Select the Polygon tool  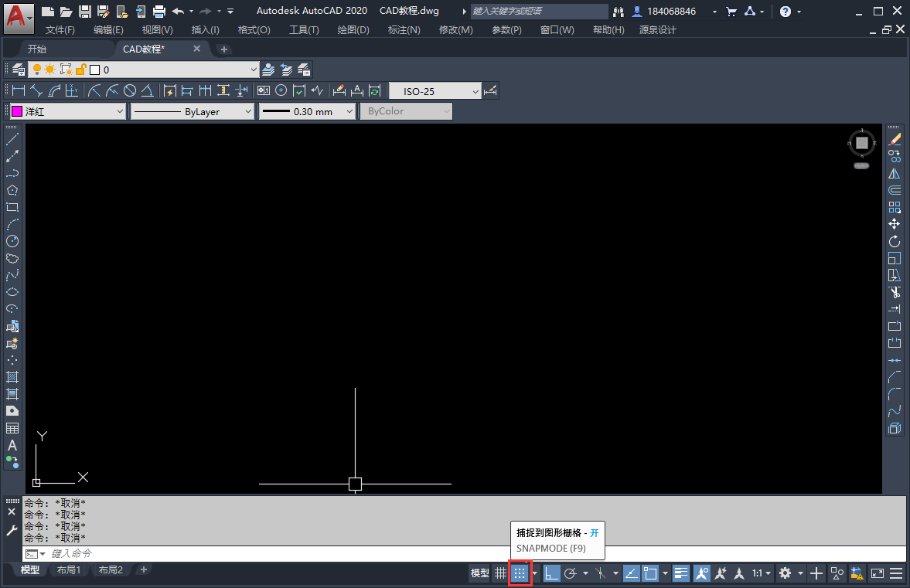click(12, 190)
